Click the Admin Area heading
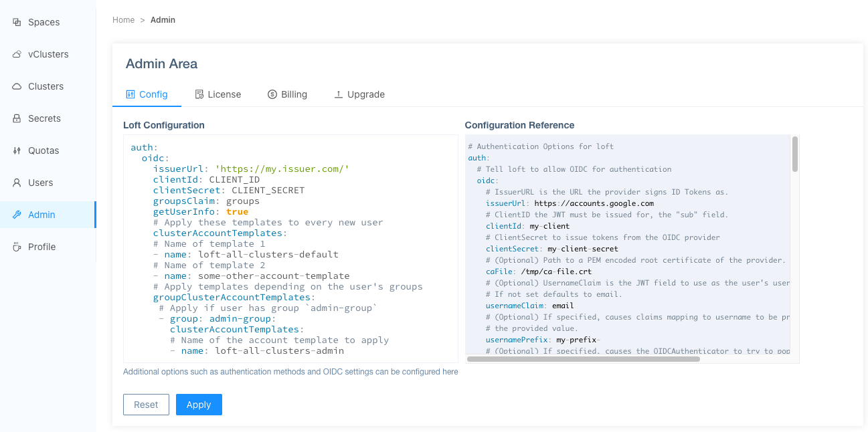Viewport: 868px width, 432px height. click(x=161, y=64)
